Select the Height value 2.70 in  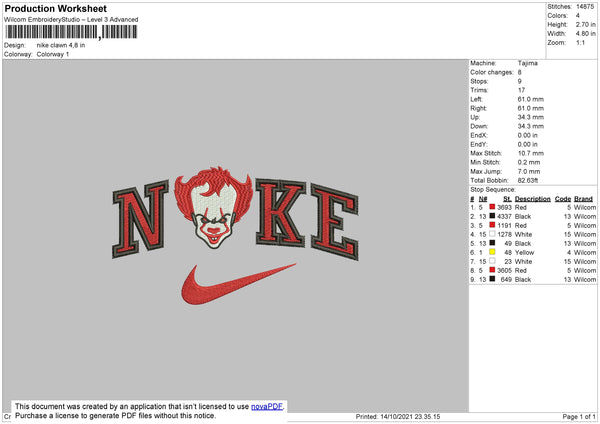point(585,24)
